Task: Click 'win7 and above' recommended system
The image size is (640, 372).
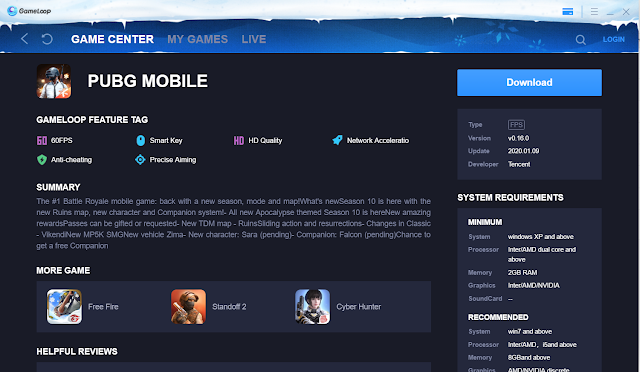Action: pyautogui.click(x=530, y=332)
